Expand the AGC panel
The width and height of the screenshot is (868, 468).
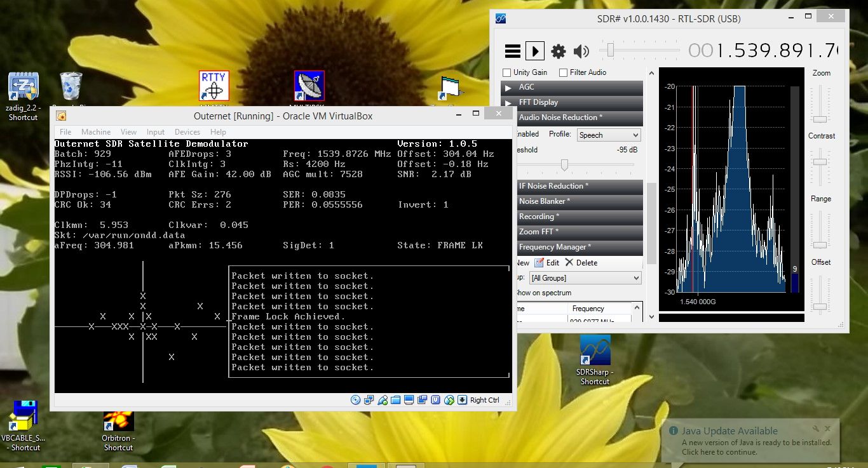(x=572, y=87)
